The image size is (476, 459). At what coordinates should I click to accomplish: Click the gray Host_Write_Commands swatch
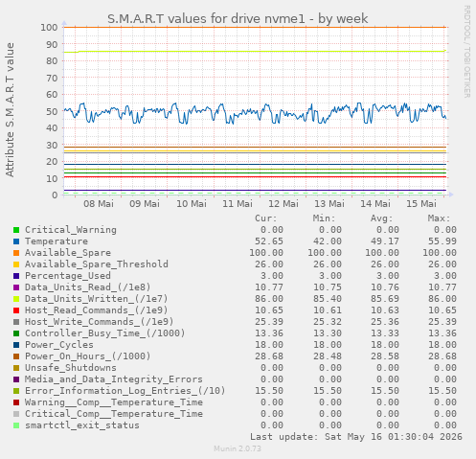coord(16,322)
